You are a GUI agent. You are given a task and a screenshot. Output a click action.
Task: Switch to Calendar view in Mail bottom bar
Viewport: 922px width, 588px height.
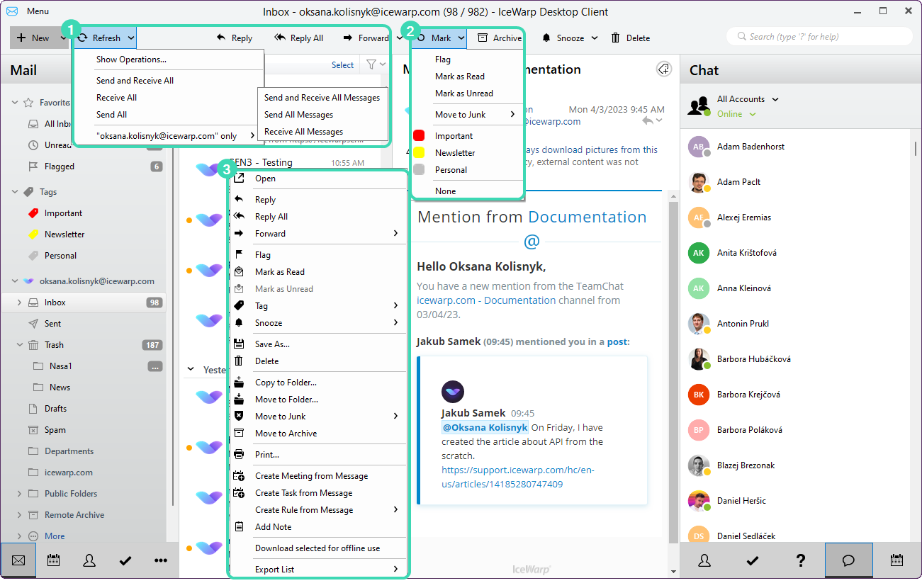[53, 560]
